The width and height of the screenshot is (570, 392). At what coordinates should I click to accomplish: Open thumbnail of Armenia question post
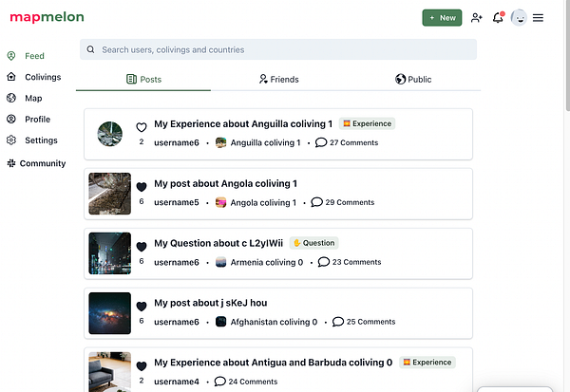[110, 253]
